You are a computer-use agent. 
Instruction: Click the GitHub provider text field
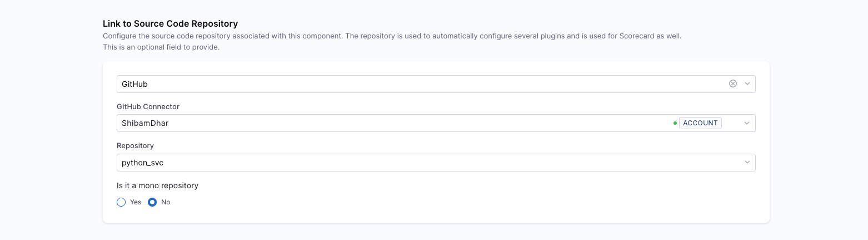pos(389,84)
